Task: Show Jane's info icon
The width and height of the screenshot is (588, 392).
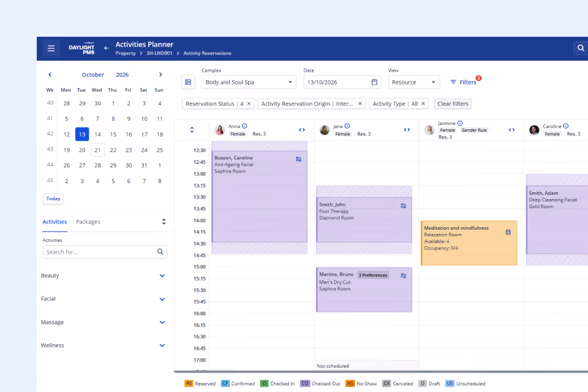Action: pyautogui.click(x=347, y=126)
